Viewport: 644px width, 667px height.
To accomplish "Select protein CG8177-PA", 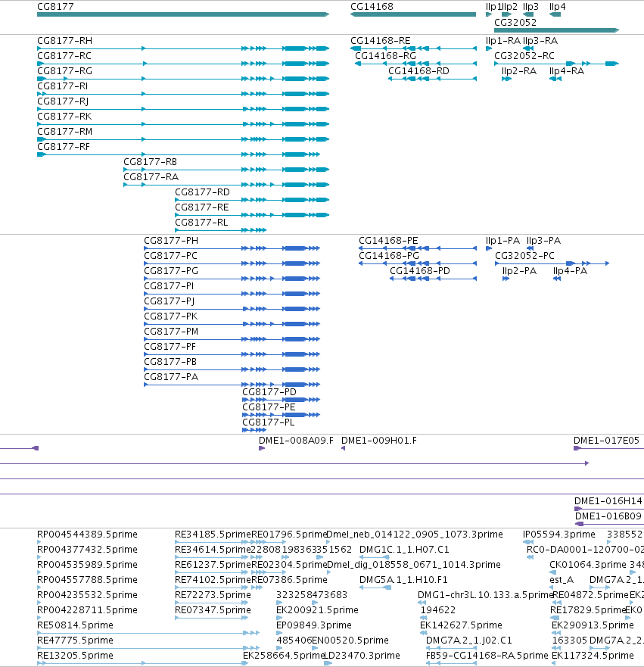I will point(232,385).
